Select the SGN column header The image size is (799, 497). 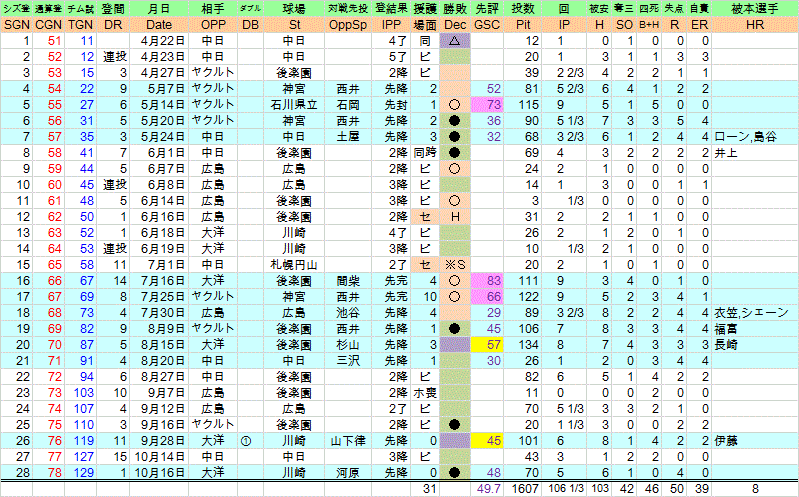click(x=16, y=24)
